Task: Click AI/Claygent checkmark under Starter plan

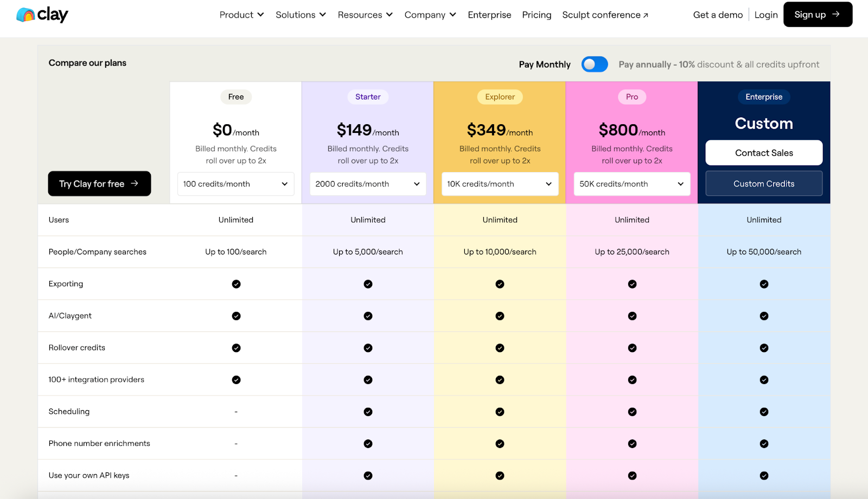Action: pos(368,316)
